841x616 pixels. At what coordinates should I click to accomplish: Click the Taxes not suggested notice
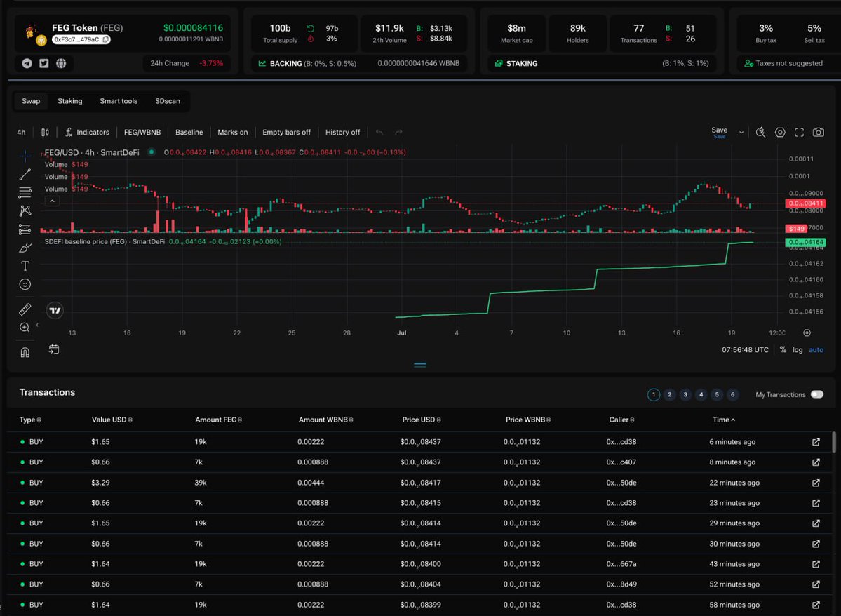click(783, 63)
